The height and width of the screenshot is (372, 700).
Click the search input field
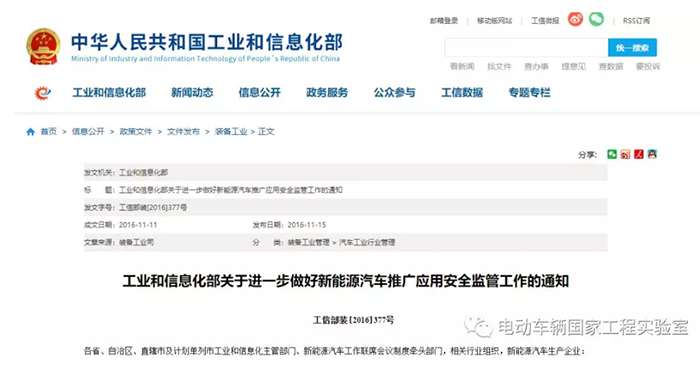coord(526,47)
